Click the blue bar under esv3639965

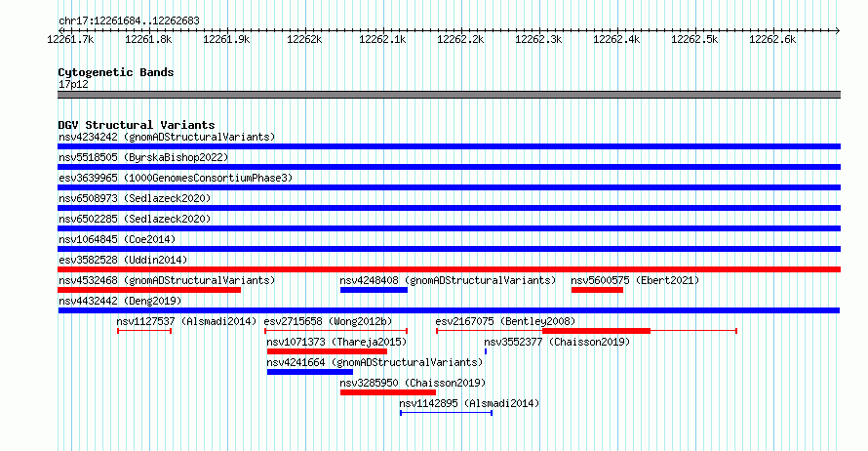[x=449, y=187]
